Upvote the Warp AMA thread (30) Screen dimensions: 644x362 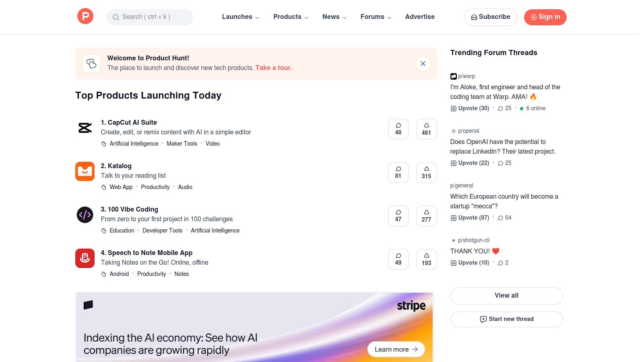[470, 108]
